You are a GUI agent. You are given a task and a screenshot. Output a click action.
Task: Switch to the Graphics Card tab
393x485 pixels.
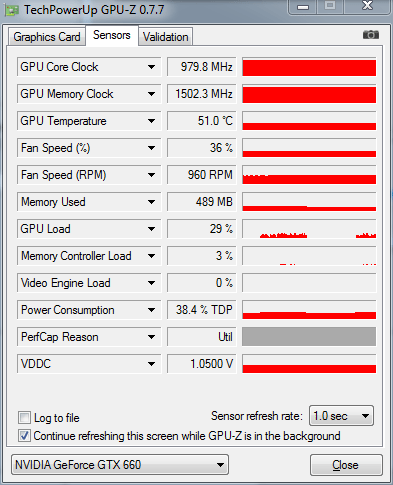click(x=47, y=37)
